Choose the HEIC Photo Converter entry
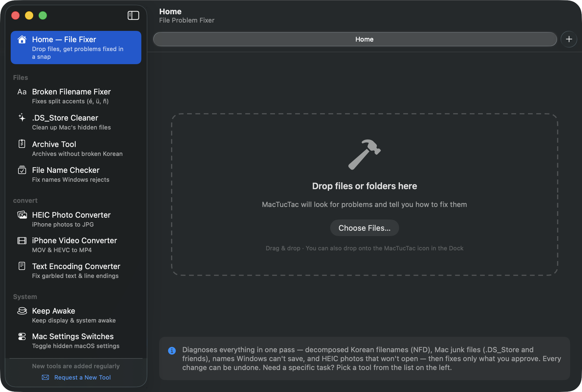 point(76,219)
